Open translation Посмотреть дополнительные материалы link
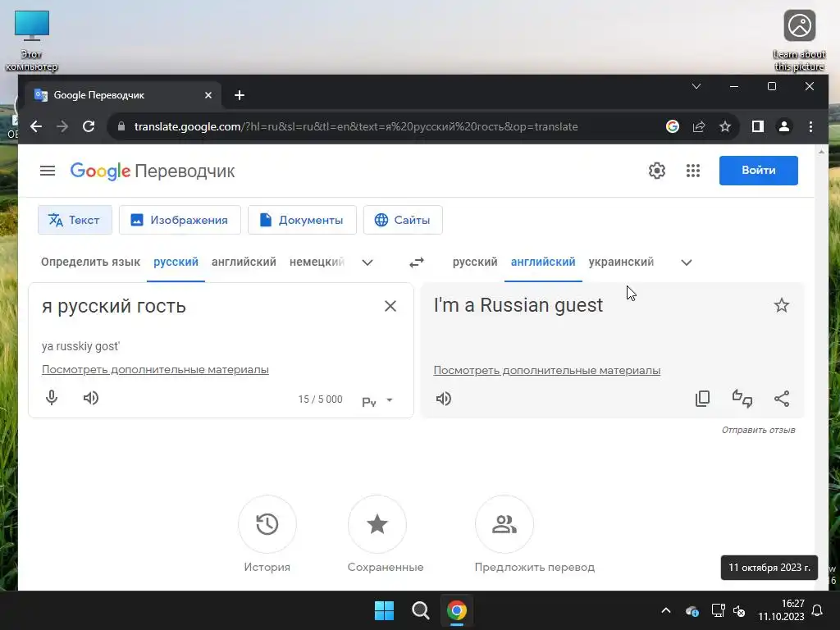The width and height of the screenshot is (840, 630). tap(547, 370)
